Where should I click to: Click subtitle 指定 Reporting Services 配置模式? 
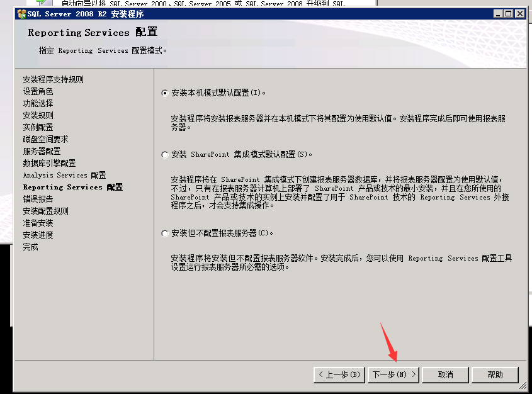pyautogui.click(x=103, y=50)
